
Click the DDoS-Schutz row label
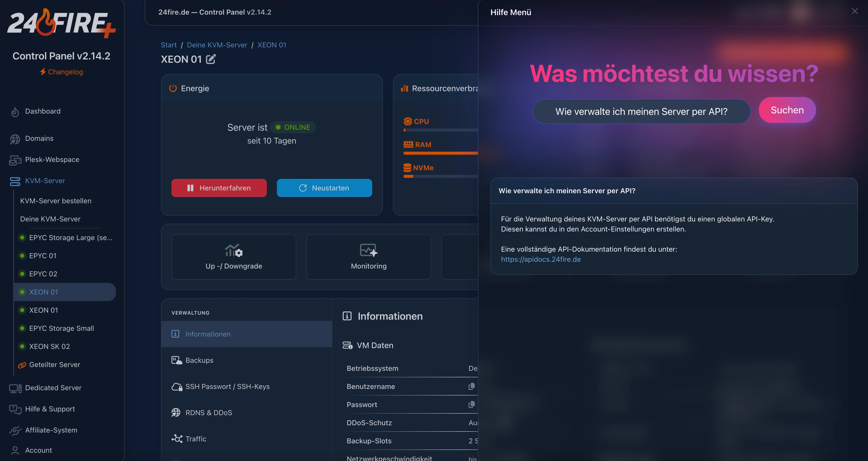369,423
